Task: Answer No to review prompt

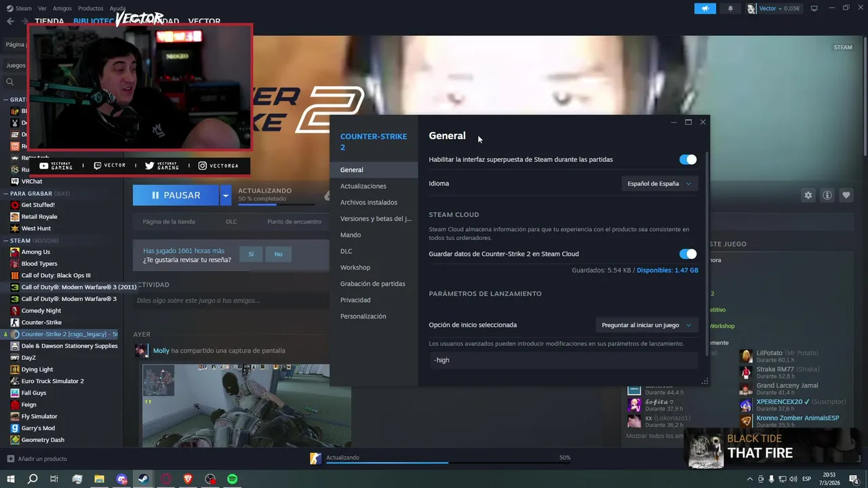Action: (x=278, y=254)
